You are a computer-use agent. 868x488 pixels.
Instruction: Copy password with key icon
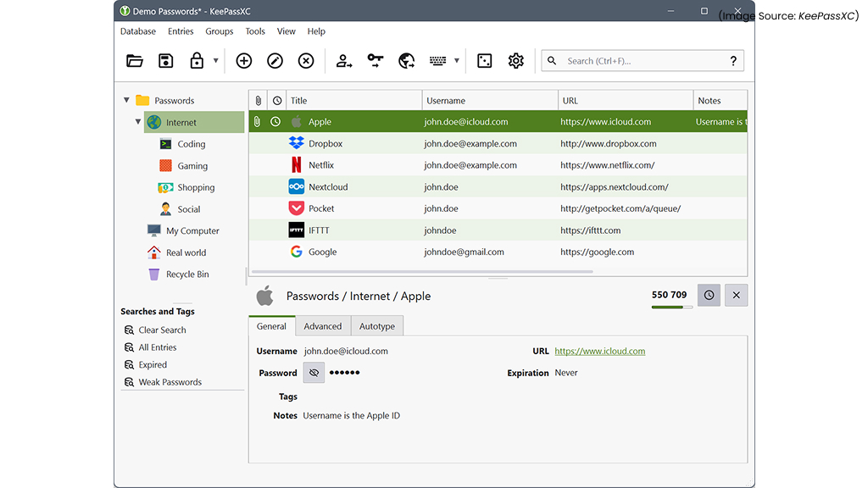[x=376, y=61]
